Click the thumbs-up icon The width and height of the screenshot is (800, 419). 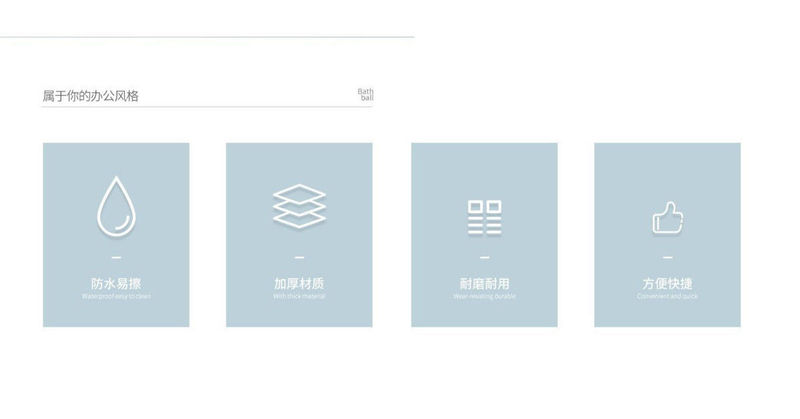click(667, 217)
